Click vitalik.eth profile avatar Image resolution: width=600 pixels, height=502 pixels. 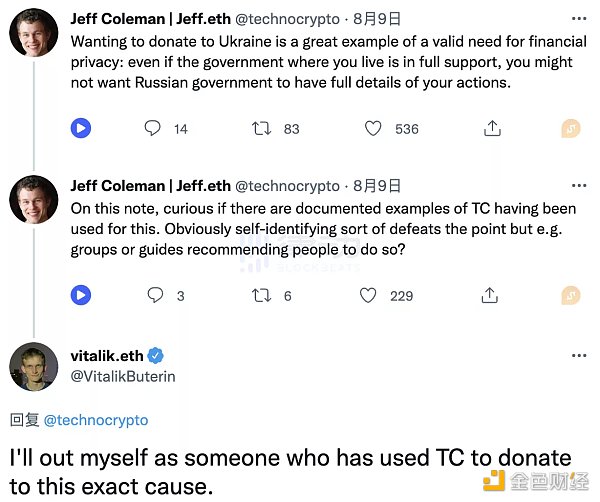coord(34,366)
